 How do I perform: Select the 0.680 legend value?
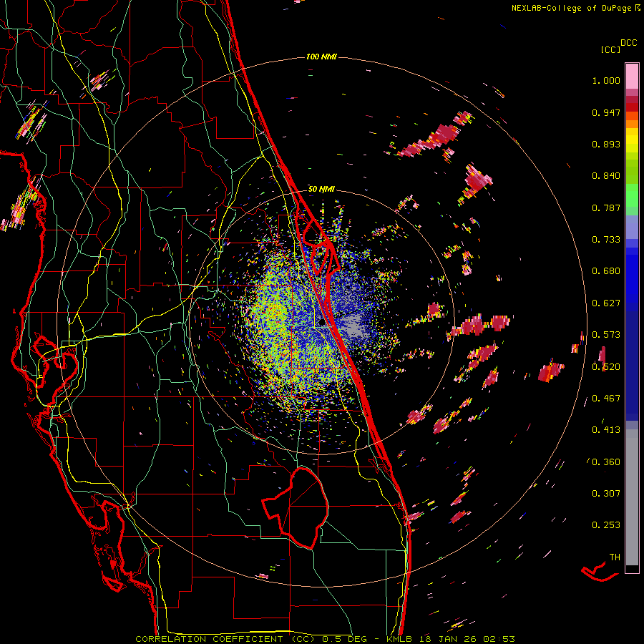click(606, 271)
